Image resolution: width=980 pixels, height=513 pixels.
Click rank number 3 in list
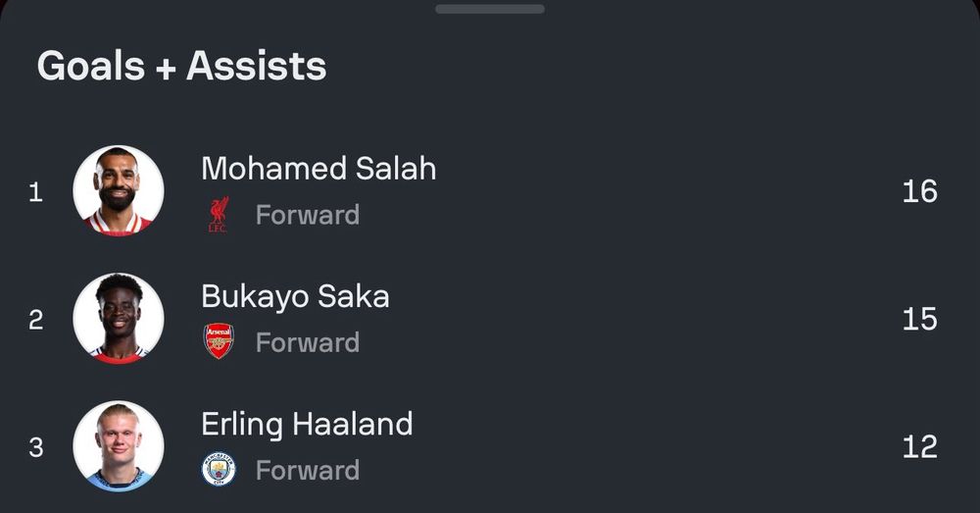coord(35,448)
